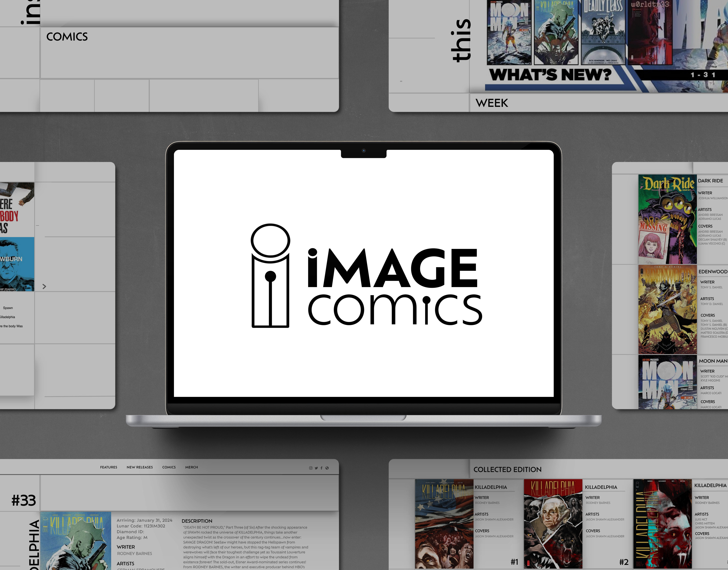Click the #1 label in the collected edition

[514, 562]
